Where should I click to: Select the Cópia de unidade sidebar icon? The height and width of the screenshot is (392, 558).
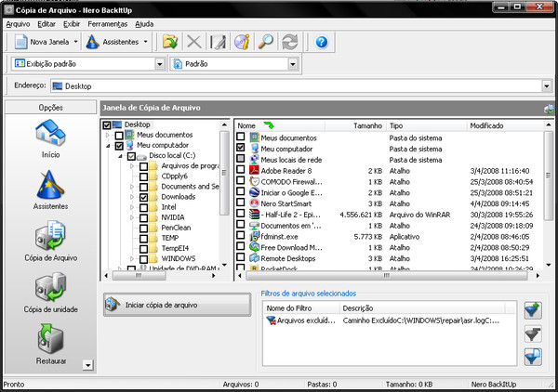pyautogui.click(x=50, y=287)
